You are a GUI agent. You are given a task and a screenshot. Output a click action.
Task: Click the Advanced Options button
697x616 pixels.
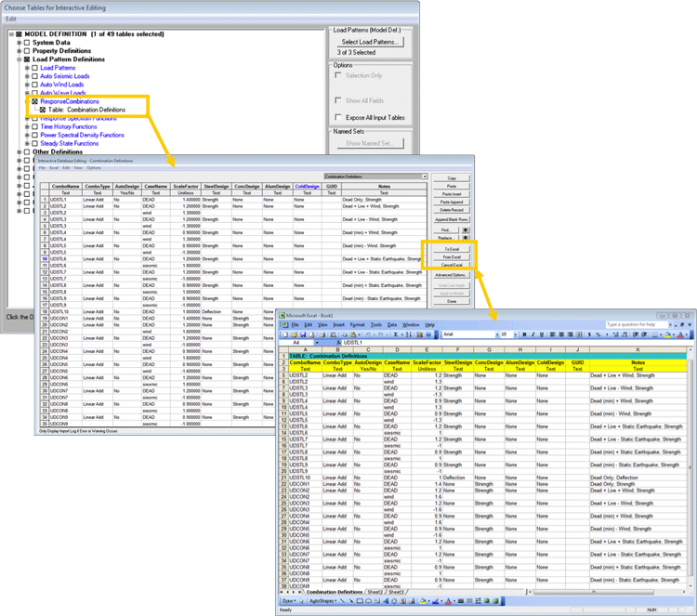452,275
